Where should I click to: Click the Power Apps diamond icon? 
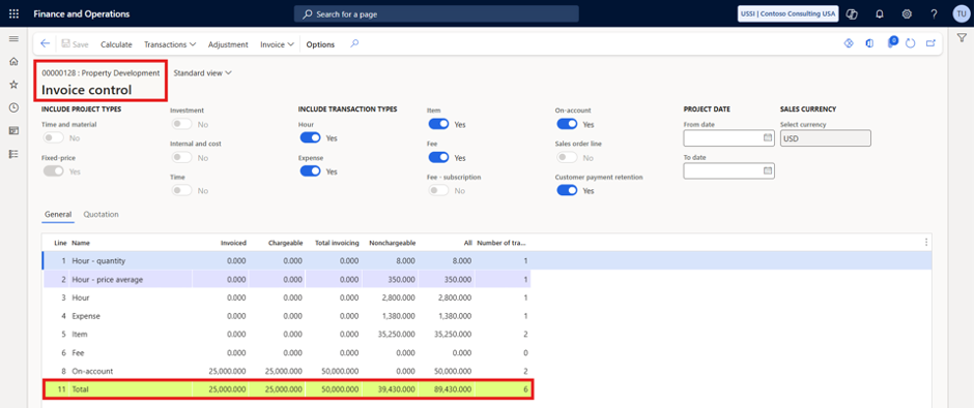click(x=848, y=44)
